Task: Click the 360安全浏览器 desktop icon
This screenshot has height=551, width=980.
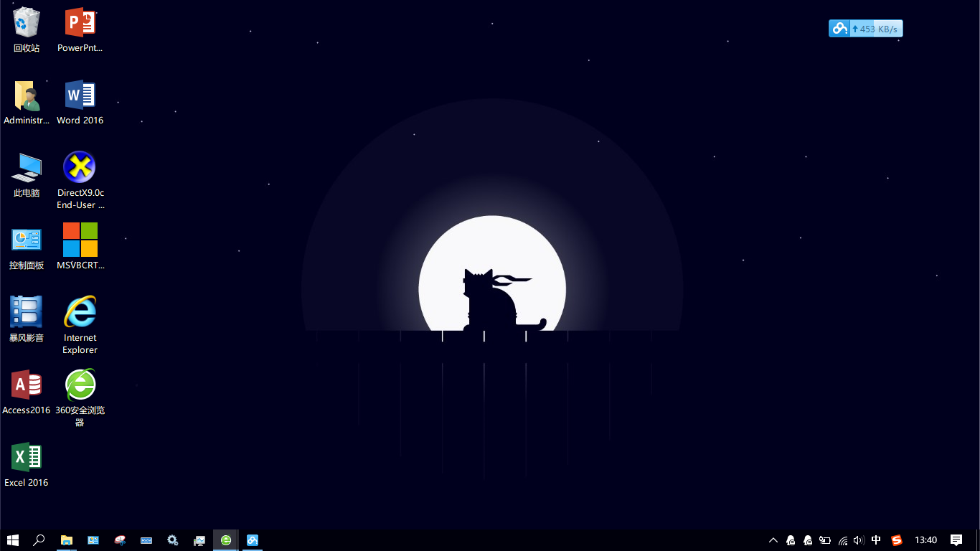Action: [x=80, y=385]
